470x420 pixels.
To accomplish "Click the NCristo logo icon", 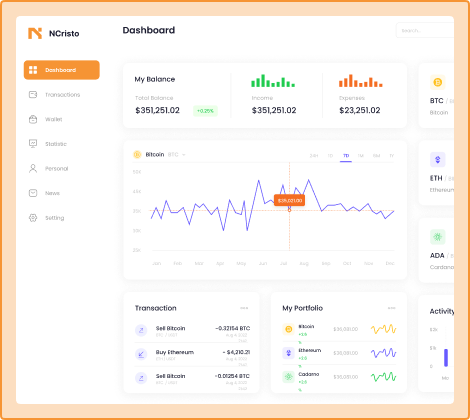I will coord(35,33).
